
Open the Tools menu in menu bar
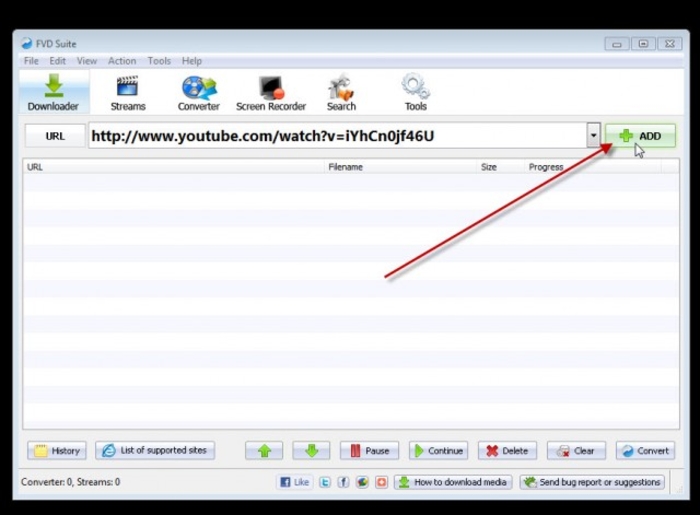pos(159,61)
